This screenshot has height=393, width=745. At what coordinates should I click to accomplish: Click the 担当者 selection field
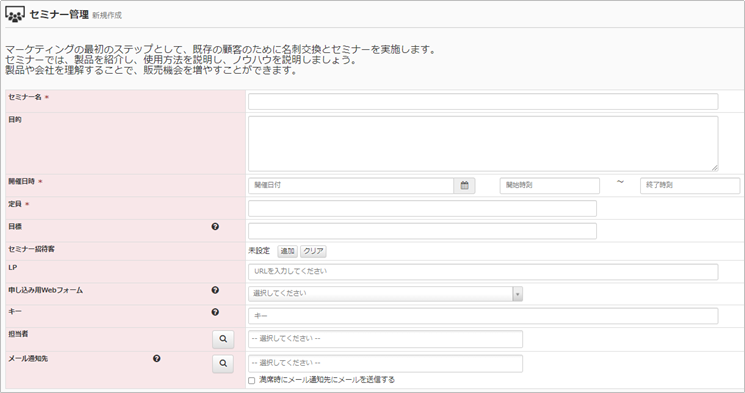pos(385,339)
